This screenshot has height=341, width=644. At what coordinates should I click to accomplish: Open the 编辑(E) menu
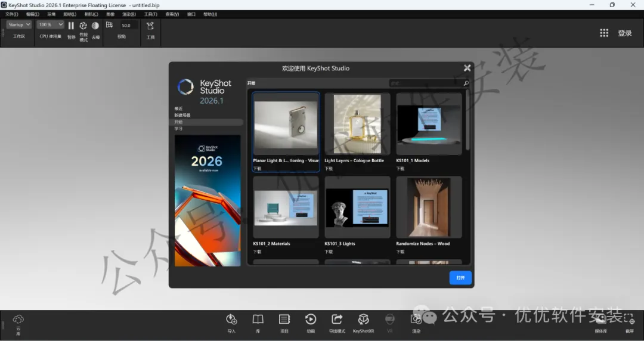click(x=32, y=14)
